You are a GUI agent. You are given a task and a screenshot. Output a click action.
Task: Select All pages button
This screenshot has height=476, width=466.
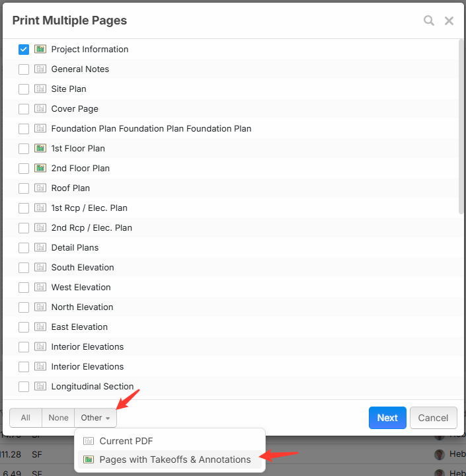[x=26, y=418]
